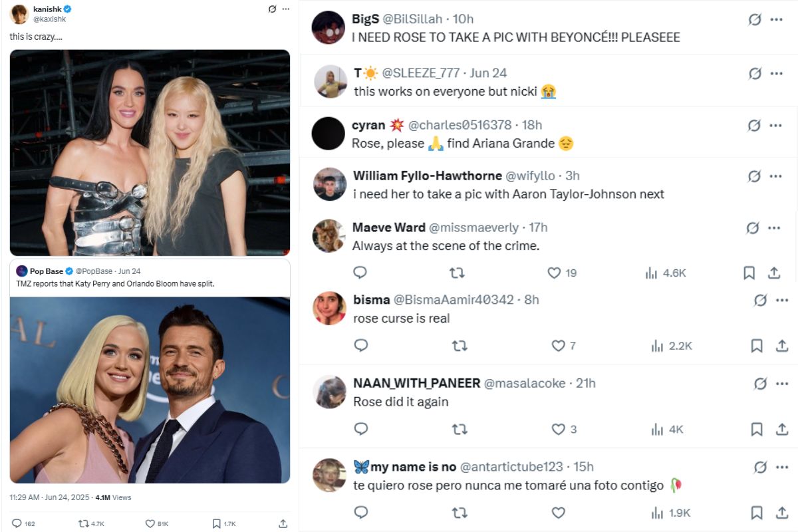Open more options on BigS's reply
Image resolution: width=798 pixels, height=532 pixels.
tap(776, 19)
